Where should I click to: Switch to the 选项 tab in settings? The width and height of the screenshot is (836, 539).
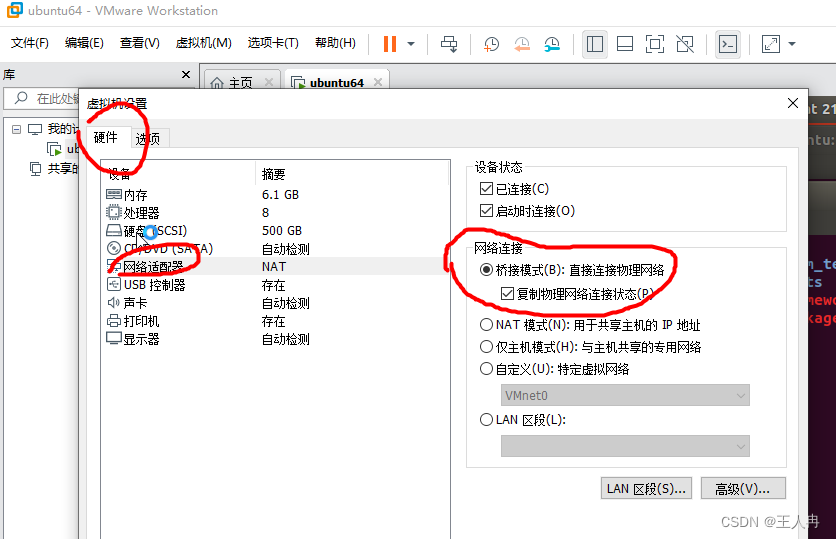point(148,139)
